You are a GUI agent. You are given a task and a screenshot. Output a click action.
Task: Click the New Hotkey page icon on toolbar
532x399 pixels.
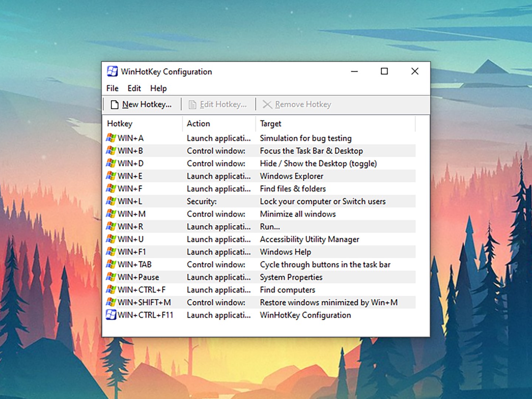115,104
